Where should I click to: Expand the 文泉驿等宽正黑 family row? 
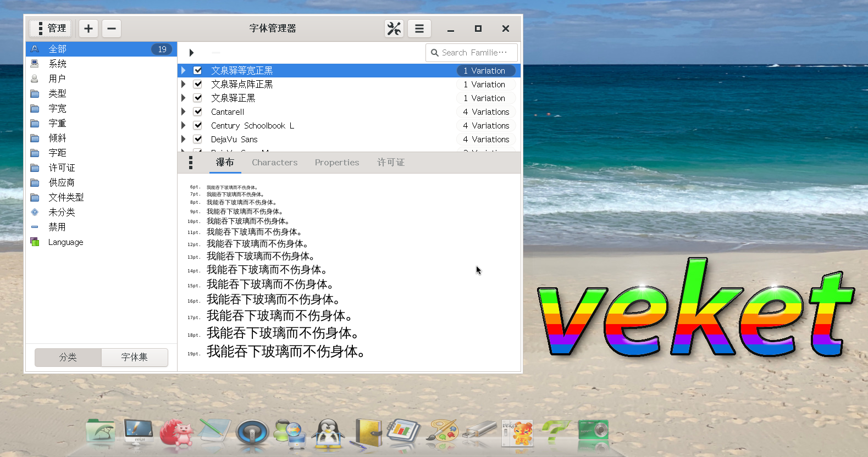tap(184, 70)
